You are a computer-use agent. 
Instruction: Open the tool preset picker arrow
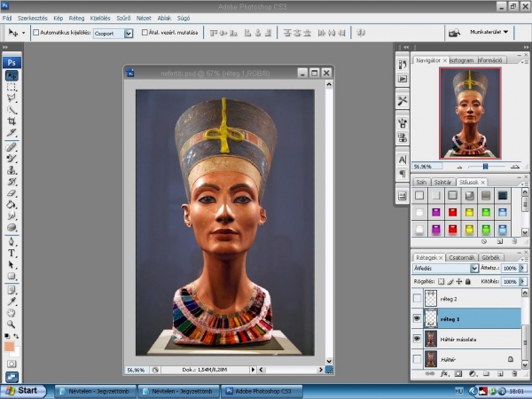23,33
